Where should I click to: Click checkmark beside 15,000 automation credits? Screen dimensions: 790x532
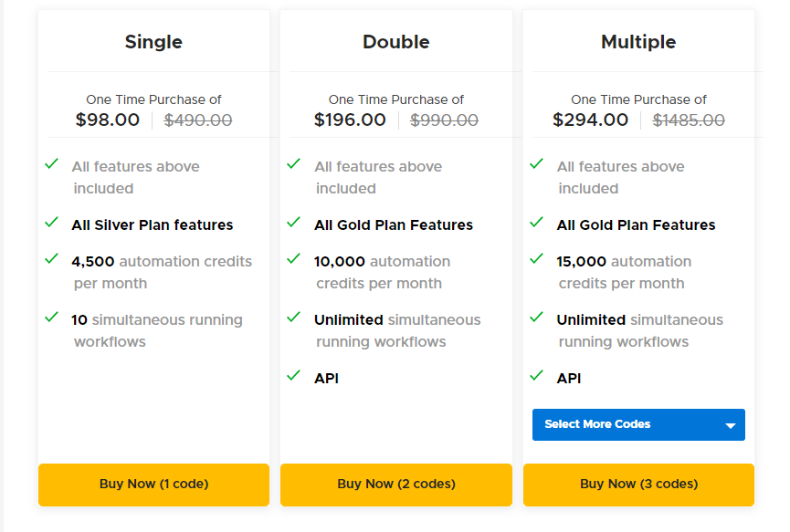pyautogui.click(x=536, y=259)
